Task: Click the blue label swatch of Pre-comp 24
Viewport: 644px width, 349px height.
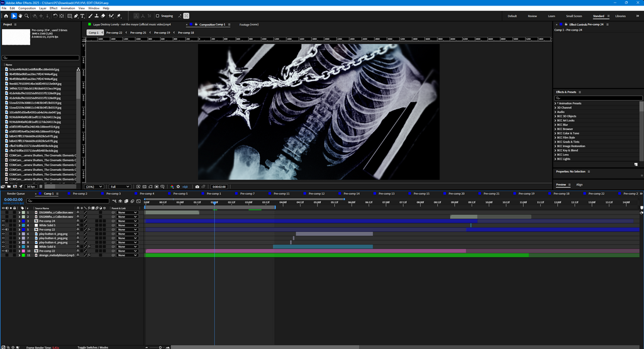Action: (x=23, y=221)
